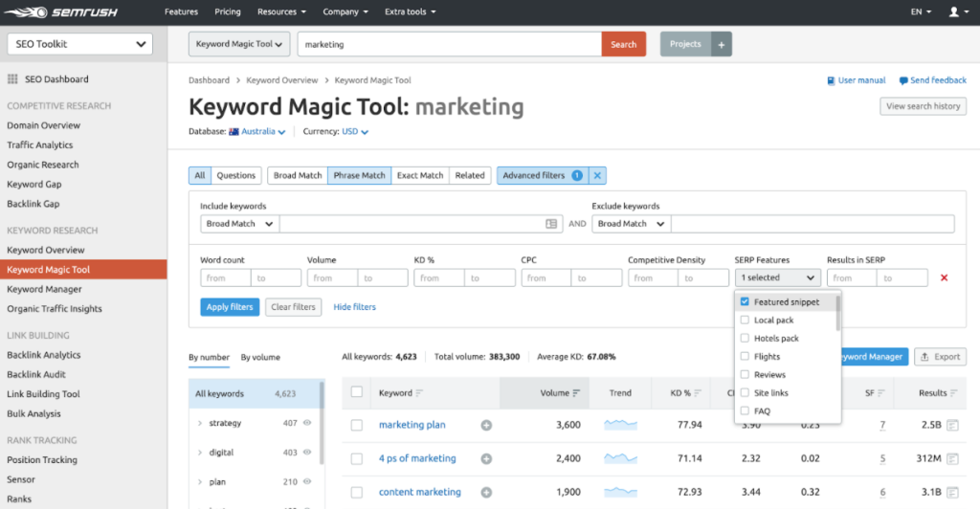Click the SEO Dashboard grid icon

click(12, 79)
